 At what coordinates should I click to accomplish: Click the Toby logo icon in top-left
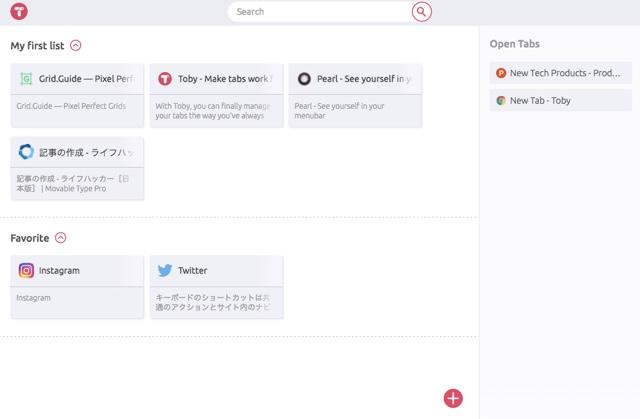17,12
